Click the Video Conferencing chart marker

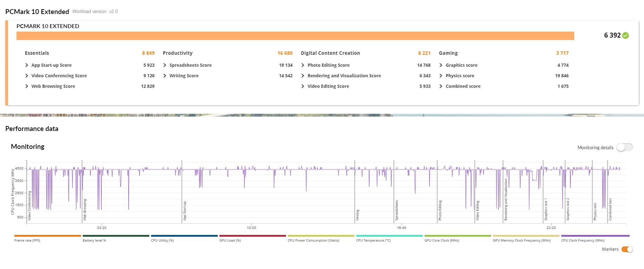click(x=29, y=206)
